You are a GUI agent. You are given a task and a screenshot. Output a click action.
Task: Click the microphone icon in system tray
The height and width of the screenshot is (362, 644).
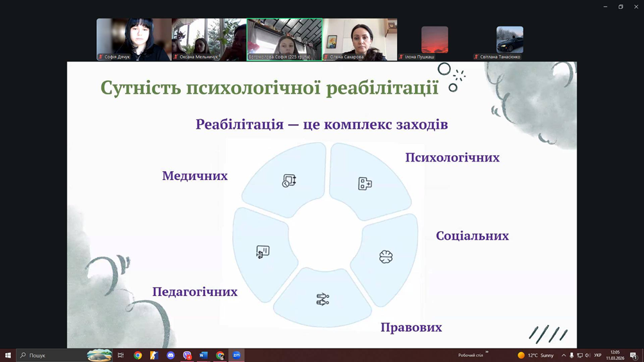click(x=572, y=356)
